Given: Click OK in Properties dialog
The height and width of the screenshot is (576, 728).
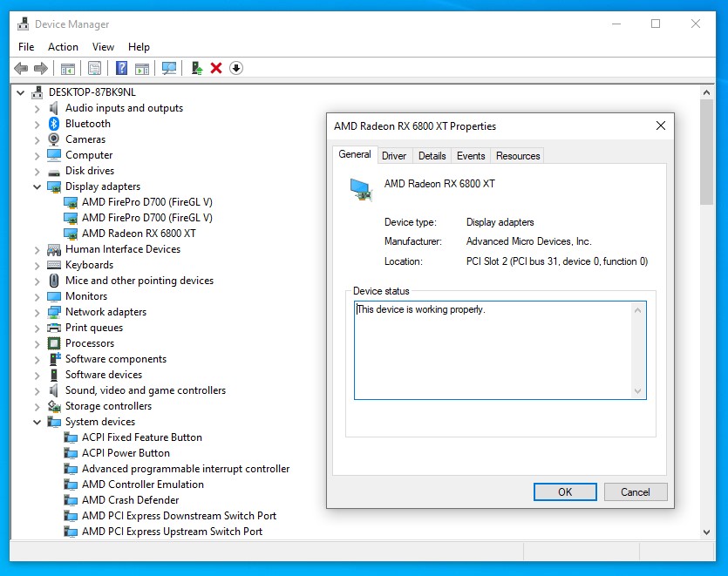Looking at the screenshot, I should (565, 492).
